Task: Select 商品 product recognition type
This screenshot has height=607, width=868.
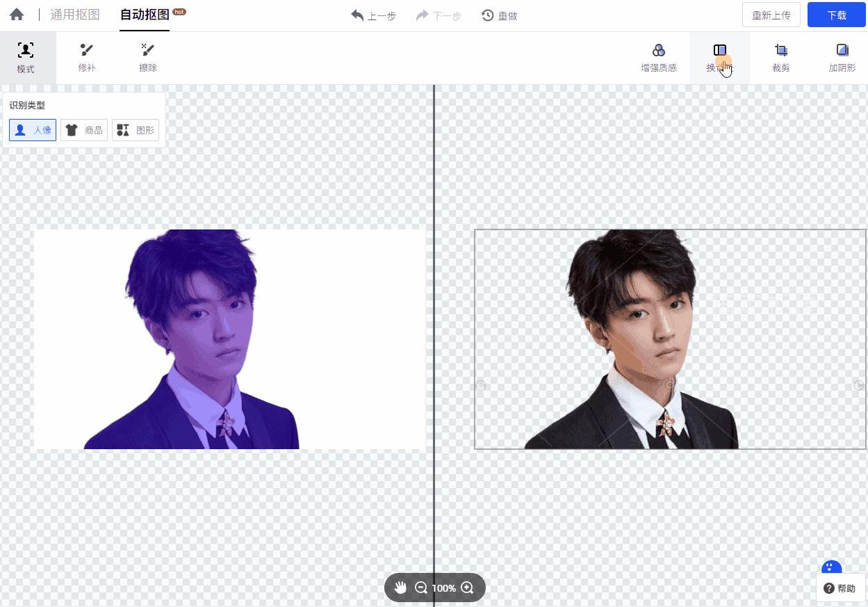Action: [84, 130]
